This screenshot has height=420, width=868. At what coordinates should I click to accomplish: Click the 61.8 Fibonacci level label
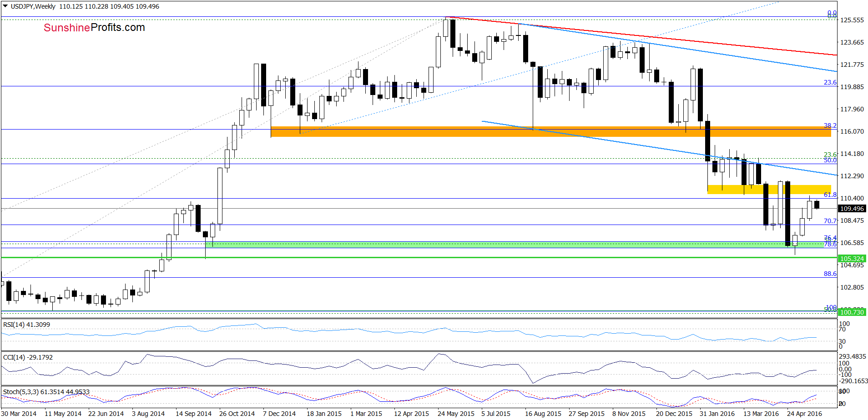click(830, 195)
